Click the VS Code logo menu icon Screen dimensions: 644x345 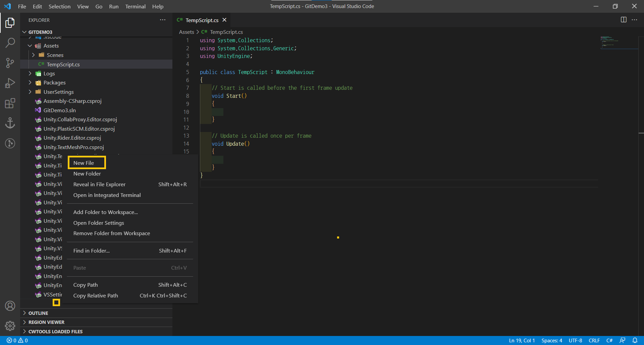pyautogui.click(x=7, y=6)
